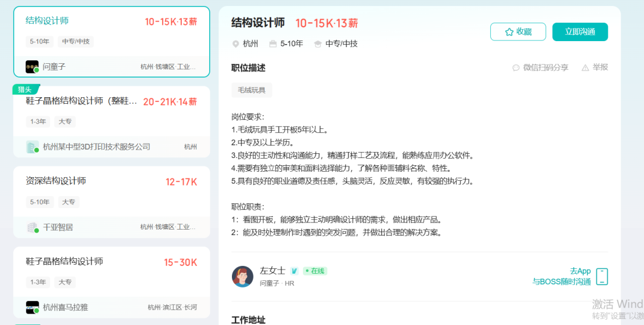Click the 问童子 company logo icon
This screenshot has width=644, height=325.
(32, 67)
